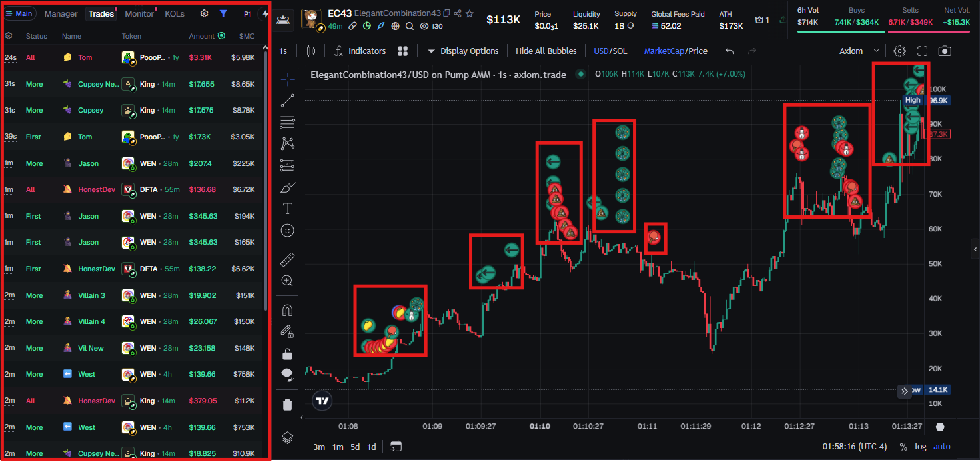The width and height of the screenshot is (980, 462).
Task: Open the emoji icons tool
Action: tap(288, 230)
